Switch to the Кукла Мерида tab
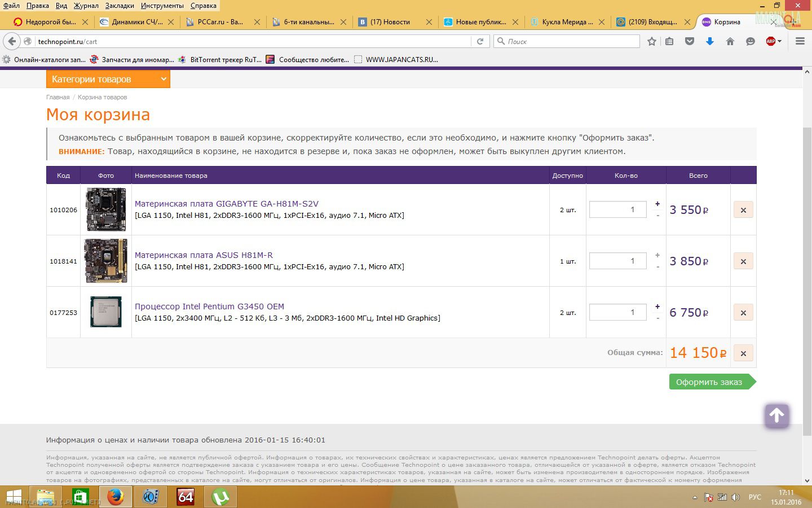Screen dimensions: 812x508 coord(567,22)
